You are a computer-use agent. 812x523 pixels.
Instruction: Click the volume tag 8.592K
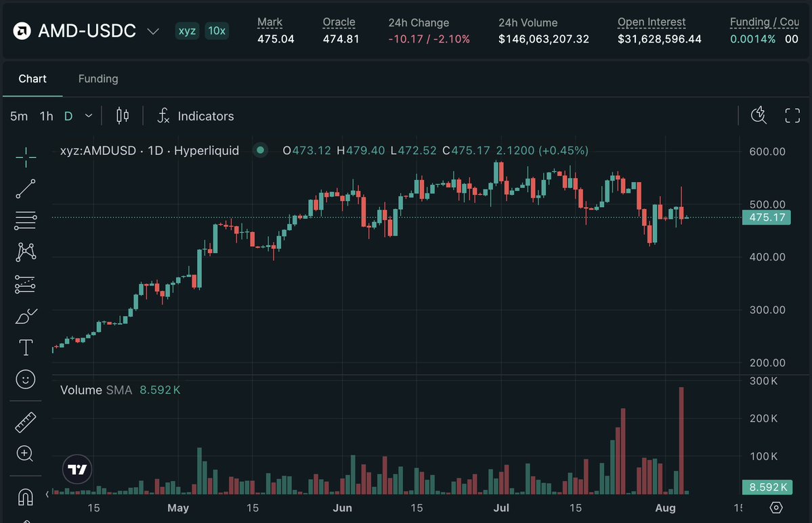click(x=767, y=486)
